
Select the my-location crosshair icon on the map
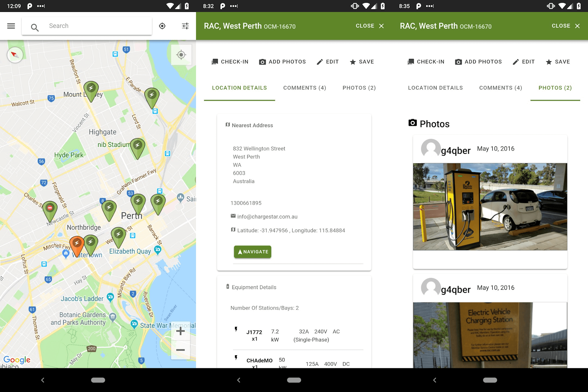pyautogui.click(x=181, y=54)
